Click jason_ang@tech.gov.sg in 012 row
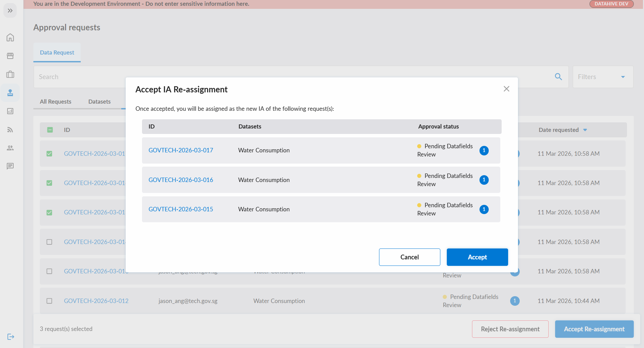The image size is (644, 348). [x=188, y=301]
